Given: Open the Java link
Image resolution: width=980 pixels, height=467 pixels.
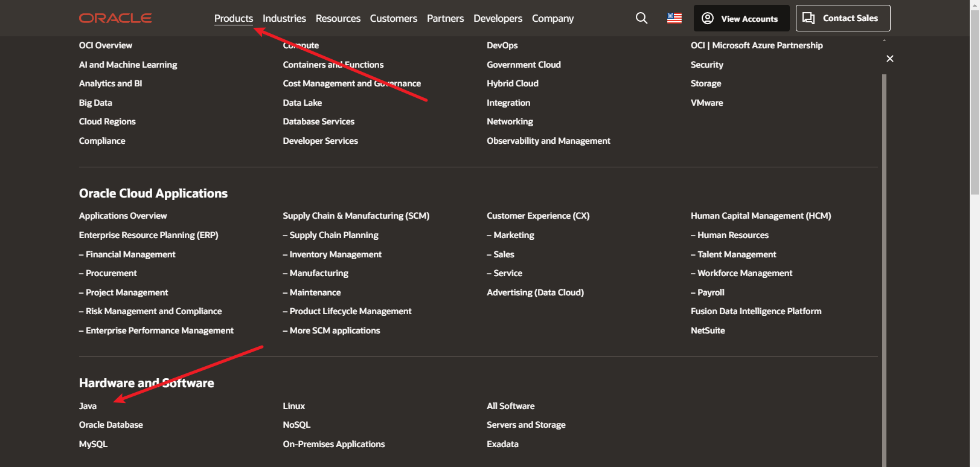Looking at the screenshot, I should [x=88, y=406].
